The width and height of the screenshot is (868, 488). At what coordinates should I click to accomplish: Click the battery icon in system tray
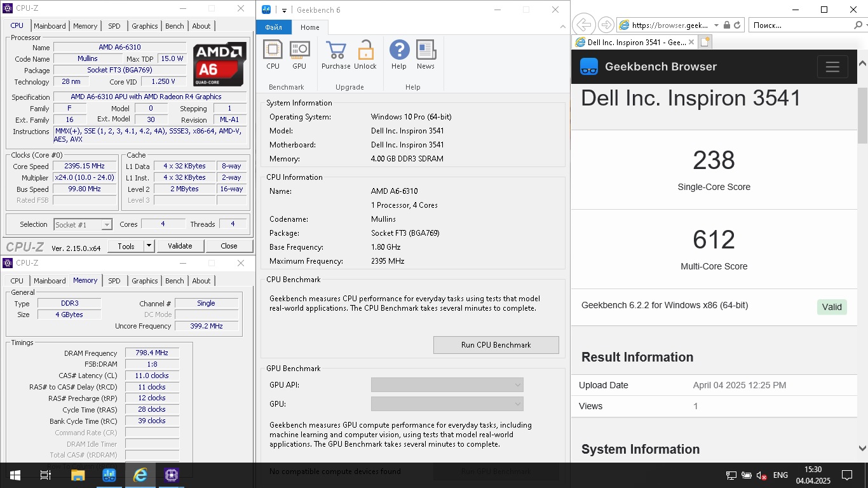click(x=746, y=475)
